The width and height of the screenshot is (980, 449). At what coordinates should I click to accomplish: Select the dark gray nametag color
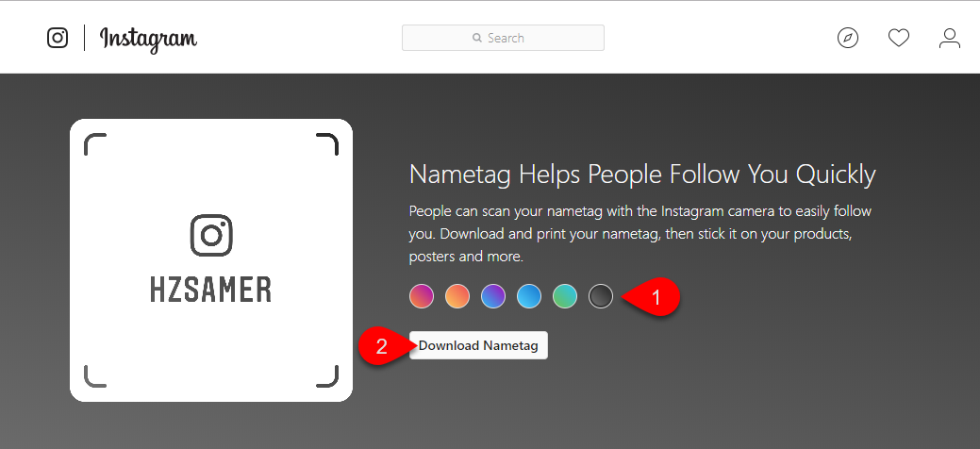pos(601,296)
